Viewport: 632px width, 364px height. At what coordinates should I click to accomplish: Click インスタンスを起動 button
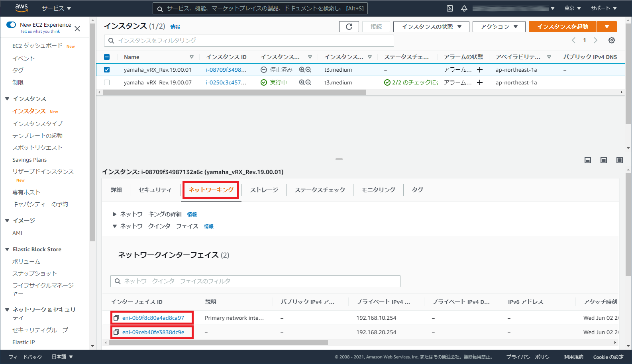(x=562, y=27)
